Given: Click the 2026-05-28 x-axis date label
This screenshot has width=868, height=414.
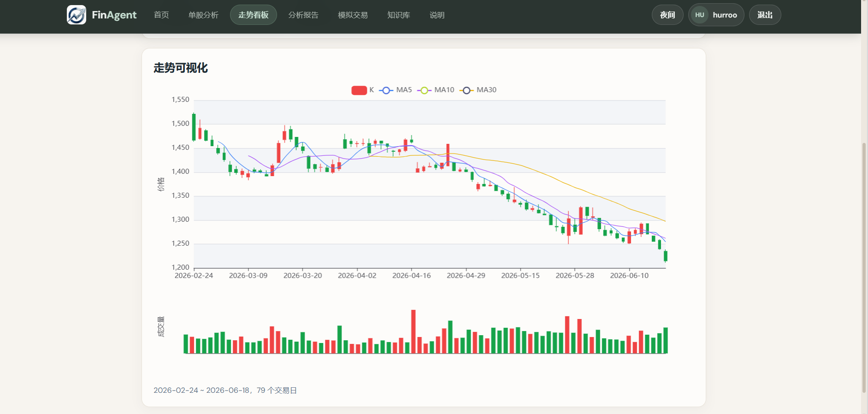Looking at the screenshot, I should tap(575, 276).
